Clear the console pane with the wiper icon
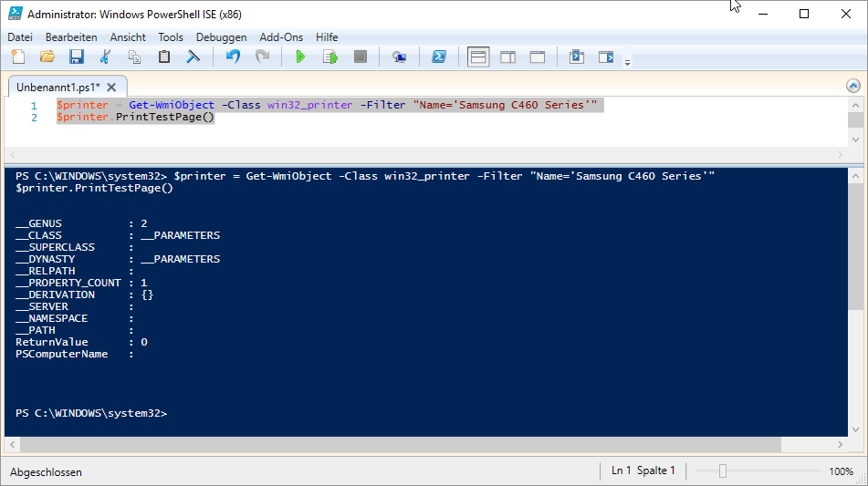This screenshot has height=486, width=868. click(x=193, y=57)
